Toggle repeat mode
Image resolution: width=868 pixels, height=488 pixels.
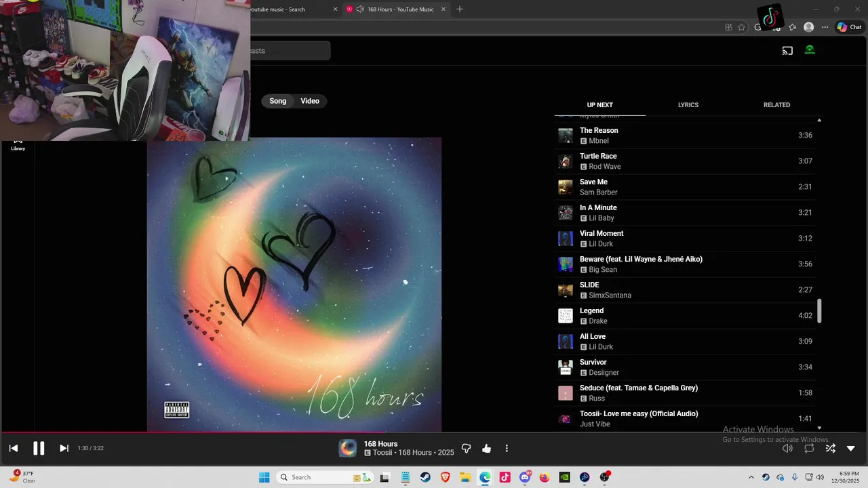(x=809, y=448)
